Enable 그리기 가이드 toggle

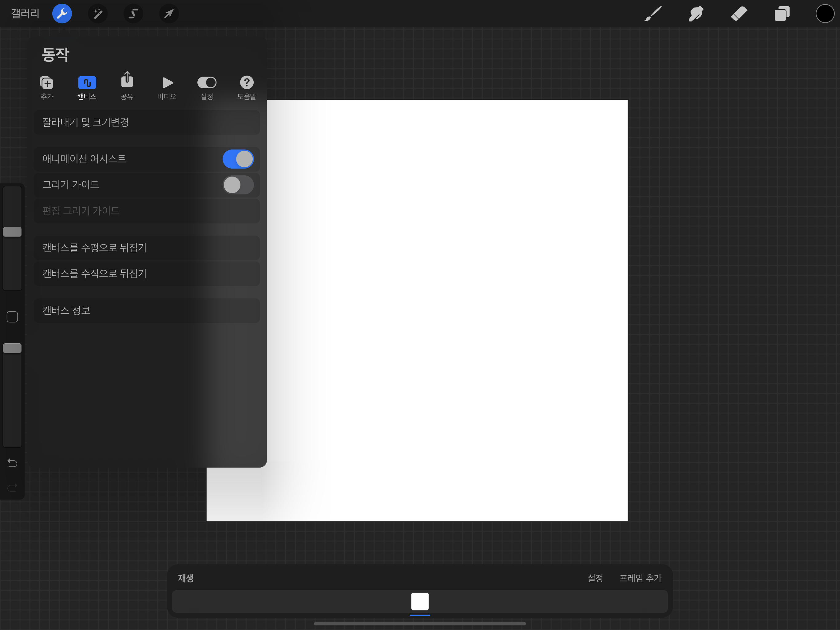point(238,185)
